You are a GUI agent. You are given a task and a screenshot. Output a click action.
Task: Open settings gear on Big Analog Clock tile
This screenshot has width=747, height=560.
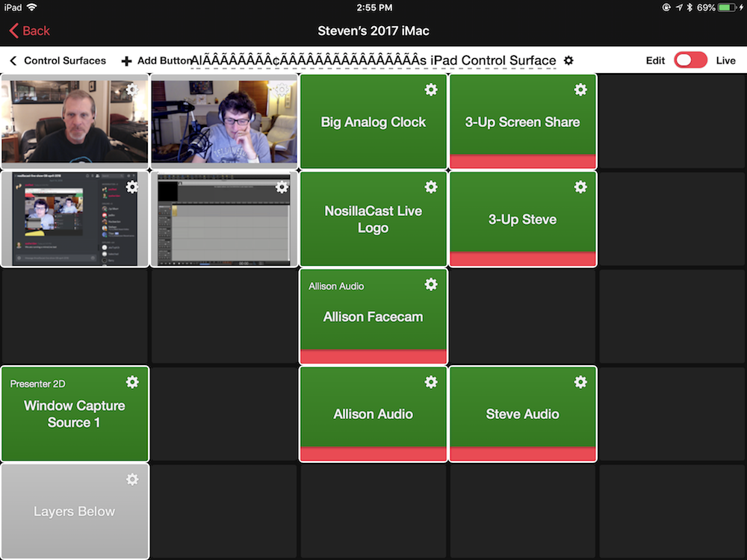[x=431, y=90]
